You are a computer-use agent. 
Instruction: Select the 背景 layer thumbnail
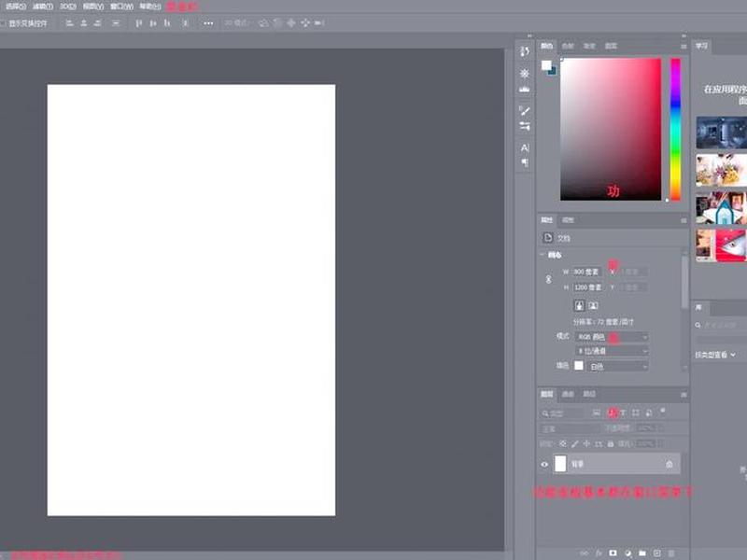[x=560, y=464]
